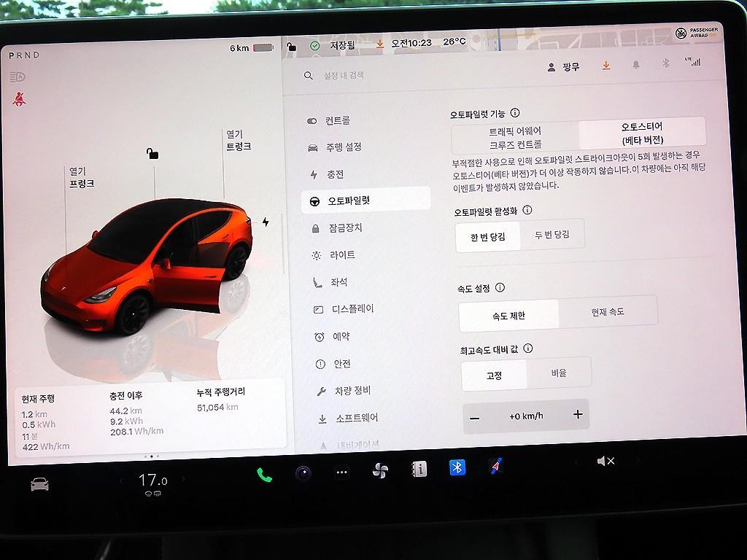The width and height of the screenshot is (747, 560).
Task: Unmute the volume speaker icon
Action: pyautogui.click(x=605, y=461)
